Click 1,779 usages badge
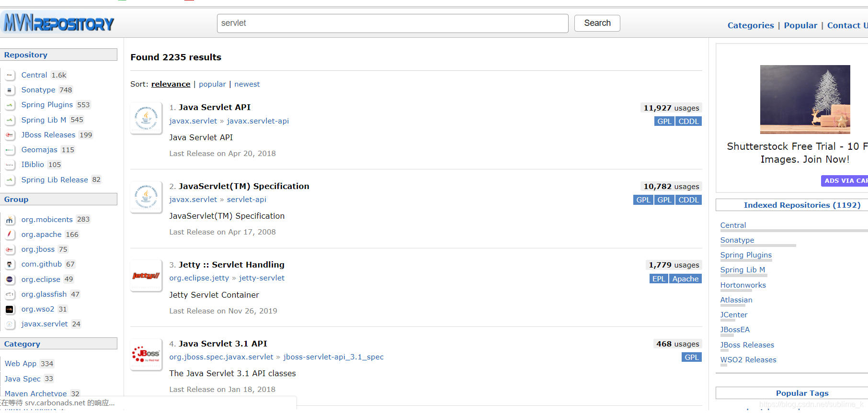 coord(674,265)
